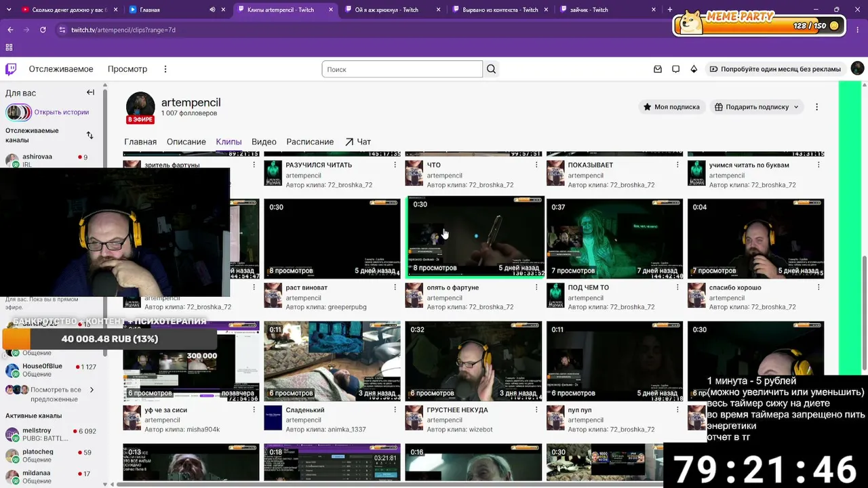Open Просмотр in the top navigation
Viewport: 868px width, 488px height.
tap(127, 69)
